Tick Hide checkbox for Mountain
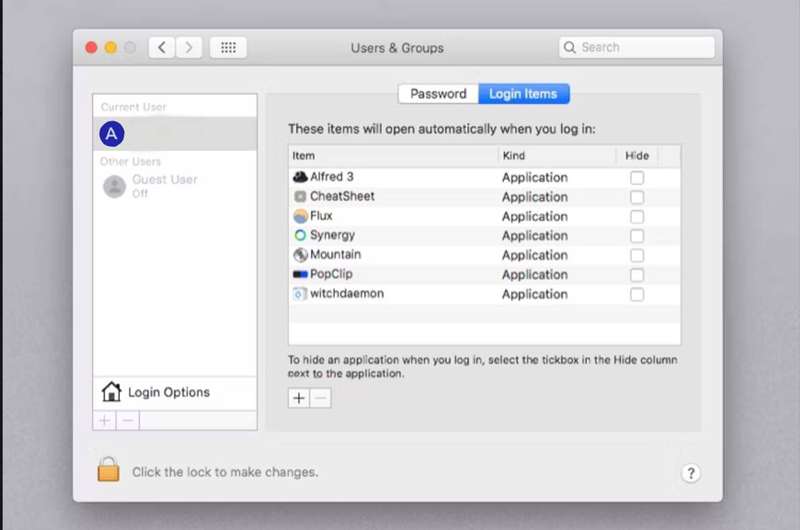Image resolution: width=800 pixels, height=530 pixels. coord(637,255)
